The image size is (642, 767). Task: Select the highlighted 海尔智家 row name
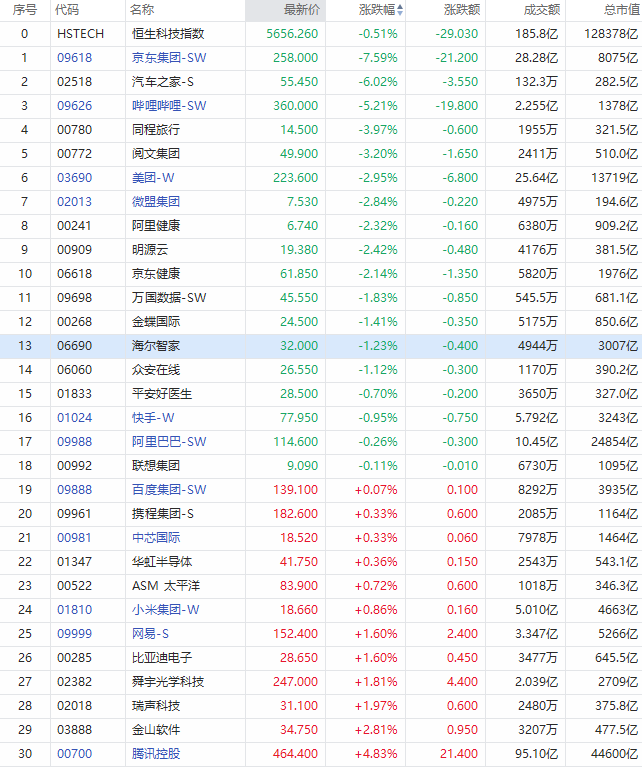tap(156, 346)
